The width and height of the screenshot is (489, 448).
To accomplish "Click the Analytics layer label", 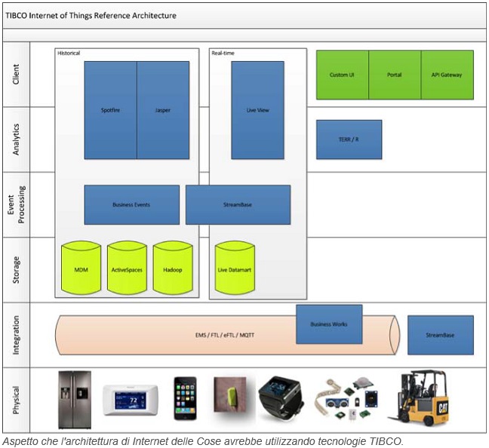I will pyautogui.click(x=16, y=140).
